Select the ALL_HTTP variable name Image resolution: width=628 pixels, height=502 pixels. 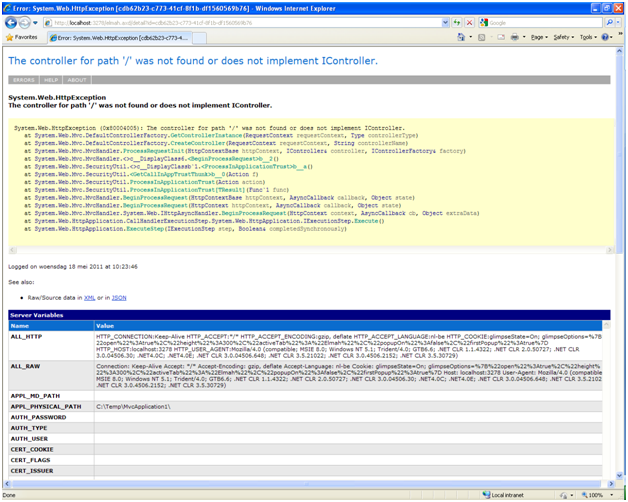[x=26, y=337]
